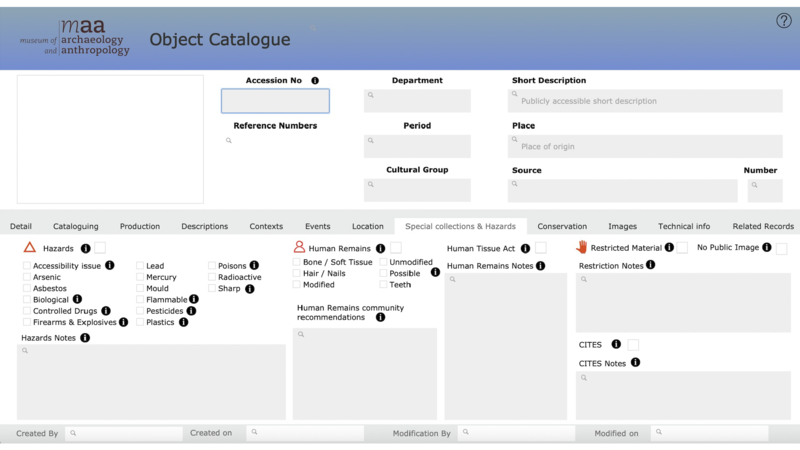
Task: Click info icon next to CITES checkbox
Action: (x=616, y=344)
